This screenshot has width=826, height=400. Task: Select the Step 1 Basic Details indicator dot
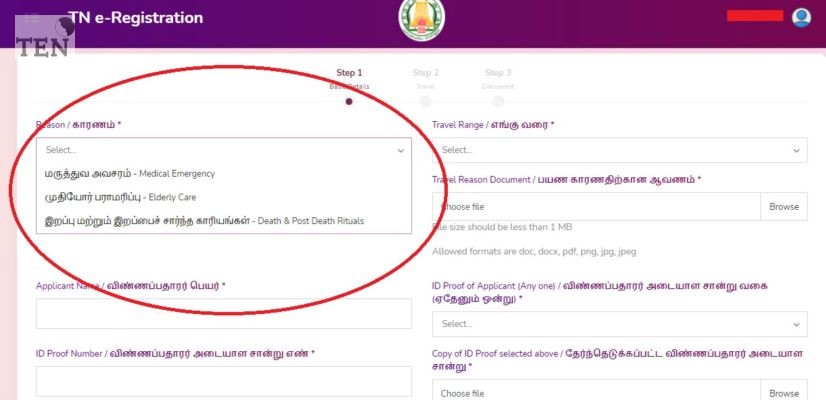[349, 102]
